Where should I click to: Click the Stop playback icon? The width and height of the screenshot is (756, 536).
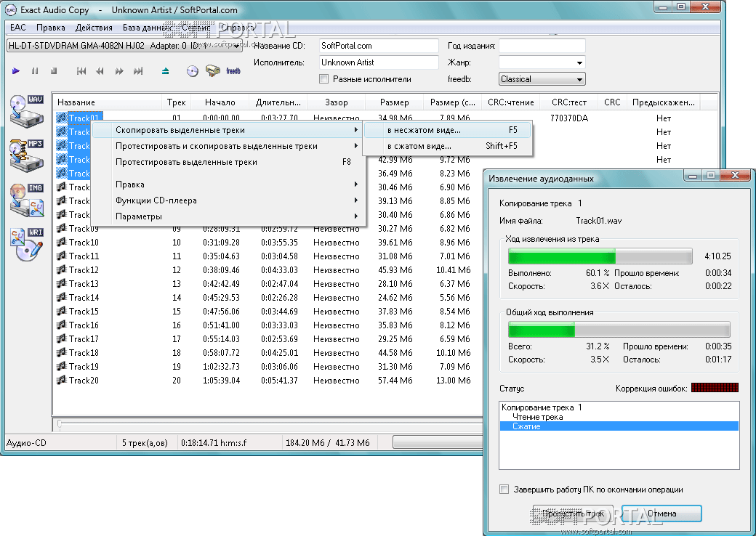click(54, 70)
